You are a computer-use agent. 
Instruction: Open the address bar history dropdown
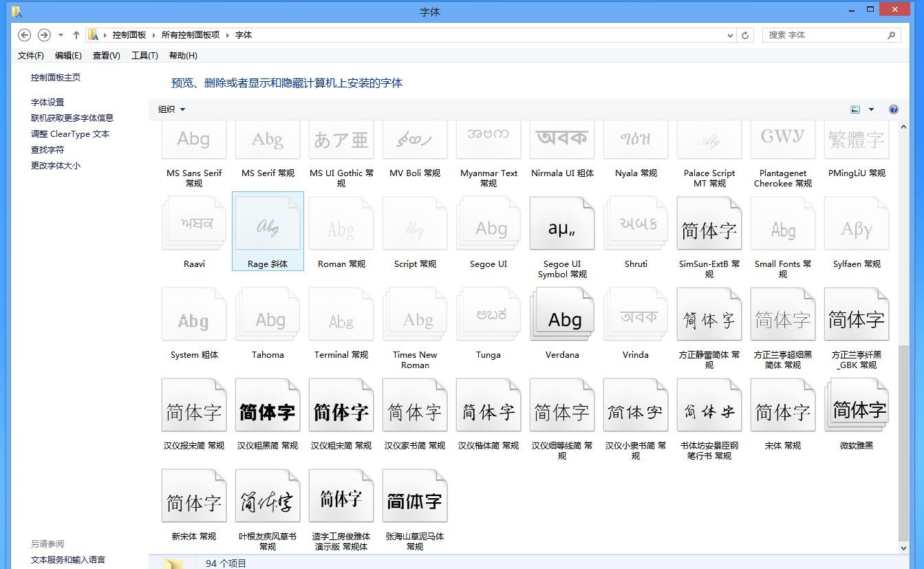730,34
